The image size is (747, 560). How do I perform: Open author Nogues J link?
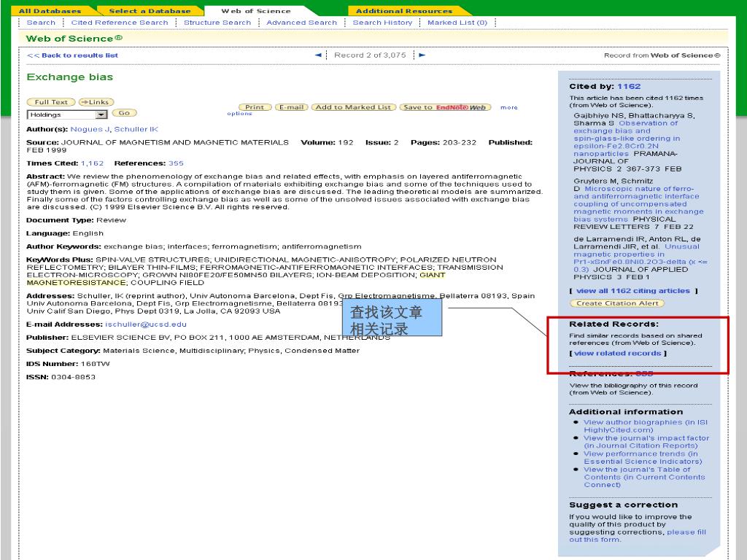coord(90,129)
